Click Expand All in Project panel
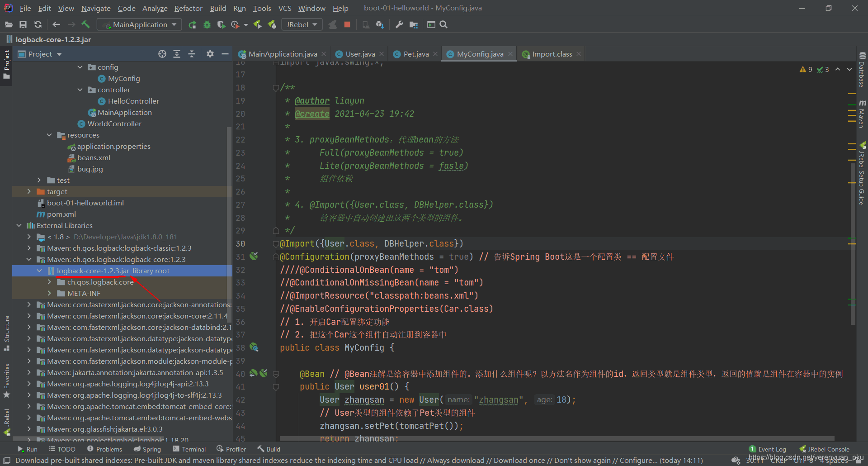 (177, 54)
